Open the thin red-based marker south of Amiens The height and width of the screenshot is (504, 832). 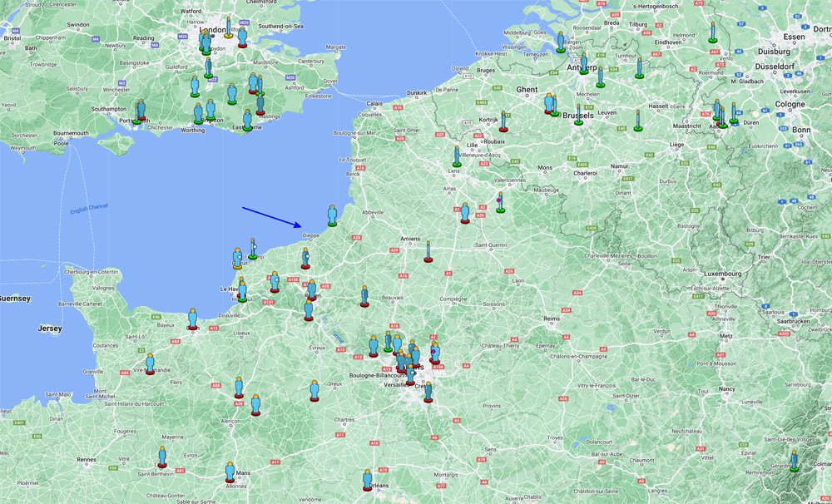(428, 252)
